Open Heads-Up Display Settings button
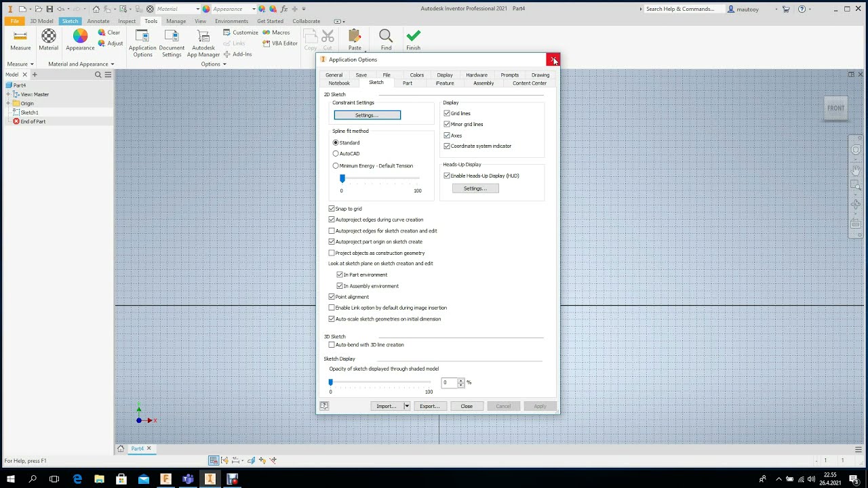 475,188
